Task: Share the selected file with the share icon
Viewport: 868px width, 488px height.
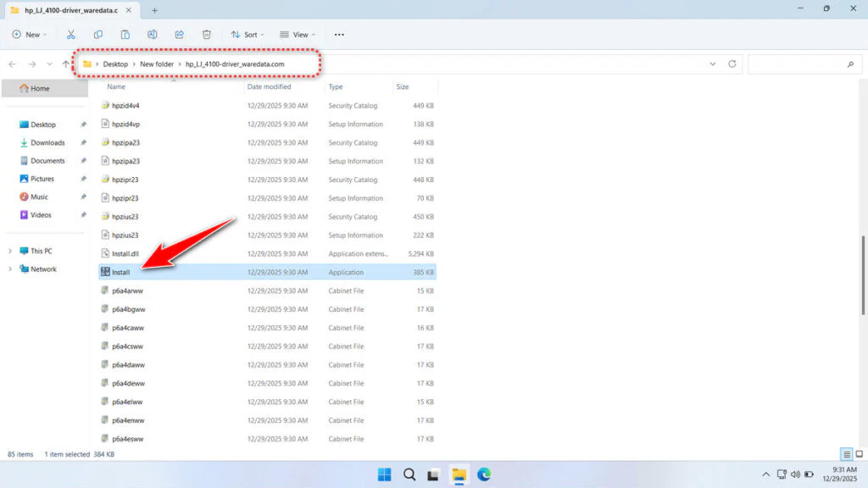Action: (179, 34)
